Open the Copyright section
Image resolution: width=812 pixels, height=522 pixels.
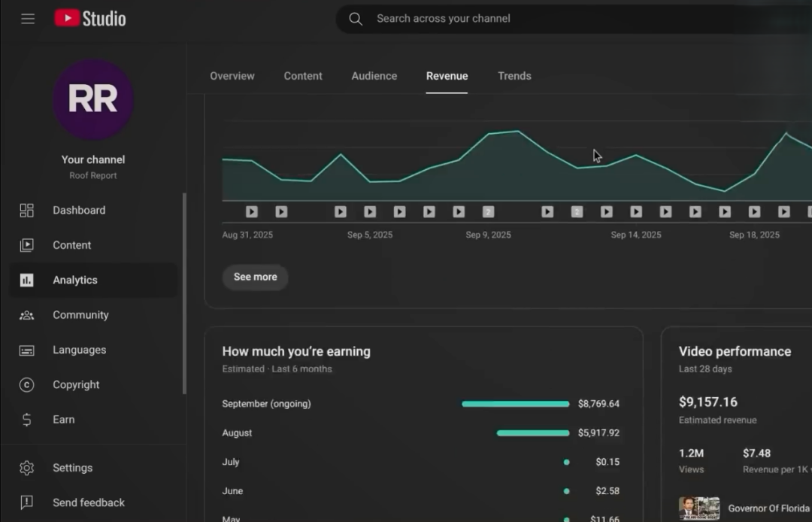tap(75, 384)
